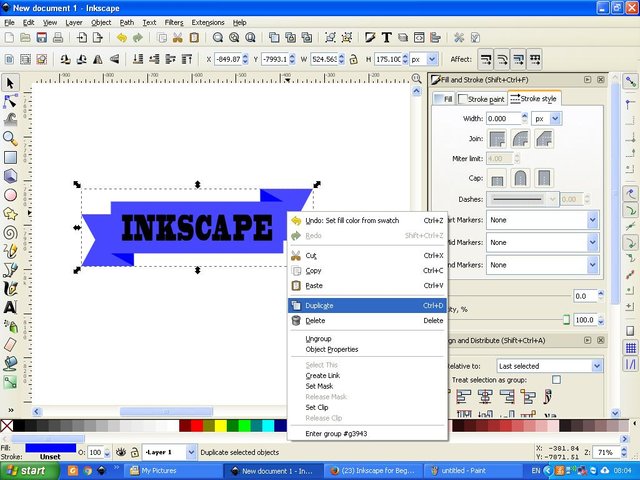Choose Duplicate from context menu
640x480 pixels.
[x=367, y=306]
